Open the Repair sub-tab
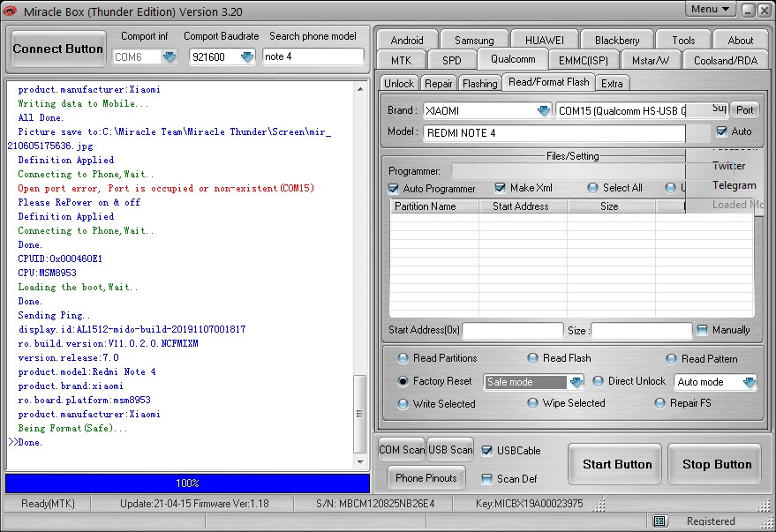The width and height of the screenshot is (776, 532). click(439, 84)
